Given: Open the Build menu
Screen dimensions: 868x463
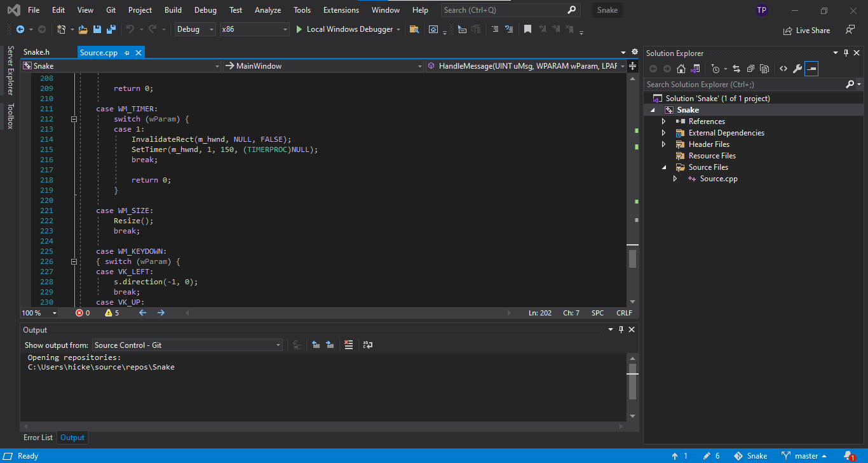Looking at the screenshot, I should pyautogui.click(x=173, y=10).
